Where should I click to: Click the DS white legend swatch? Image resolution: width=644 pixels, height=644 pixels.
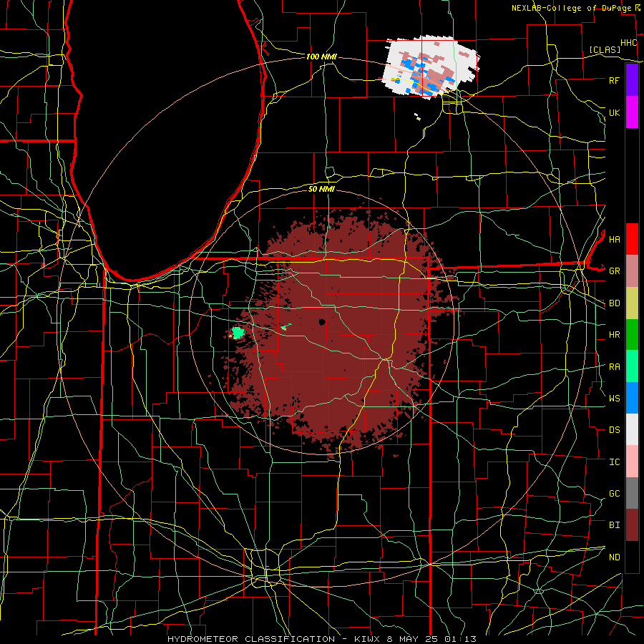(x=632, y=429)
